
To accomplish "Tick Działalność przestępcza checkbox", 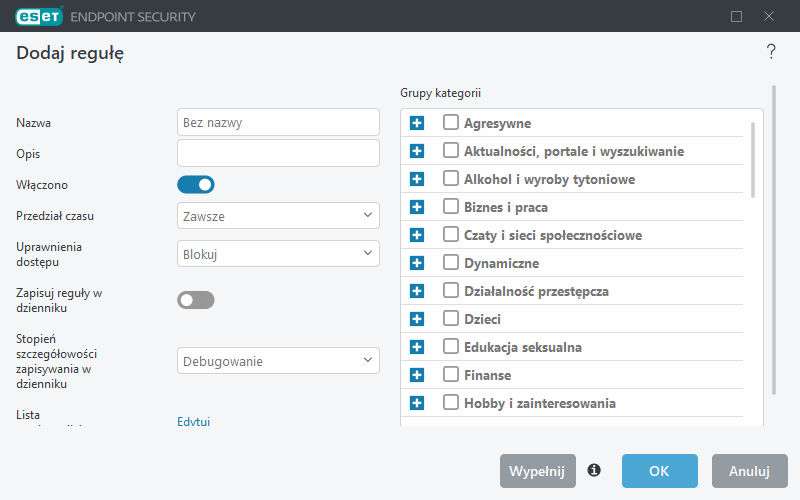I will pos(451,291).
